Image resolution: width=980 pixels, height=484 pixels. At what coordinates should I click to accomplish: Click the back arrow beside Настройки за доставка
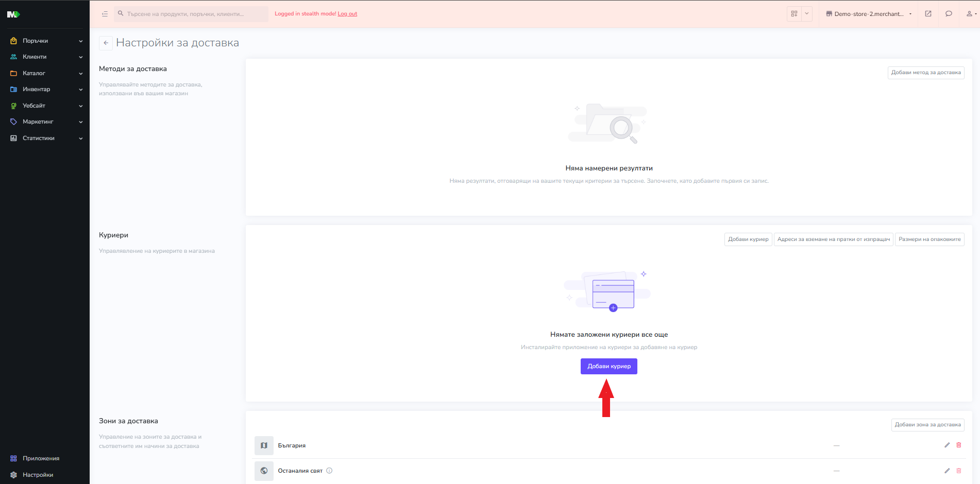pos(106,43)
